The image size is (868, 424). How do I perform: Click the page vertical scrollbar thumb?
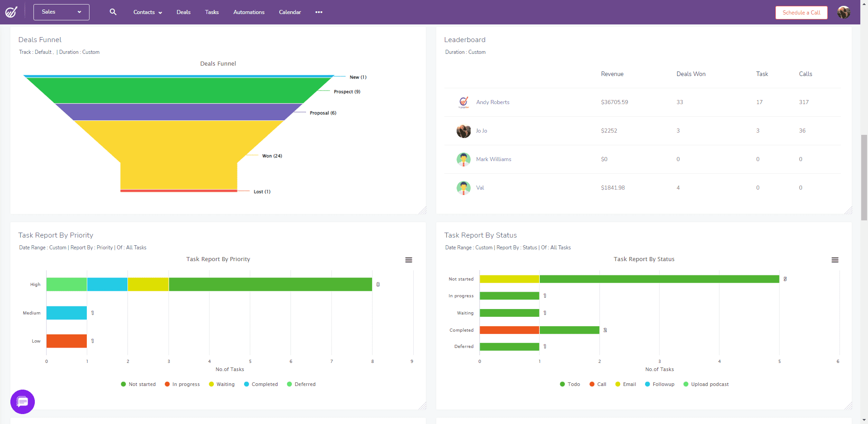[864, 177]
